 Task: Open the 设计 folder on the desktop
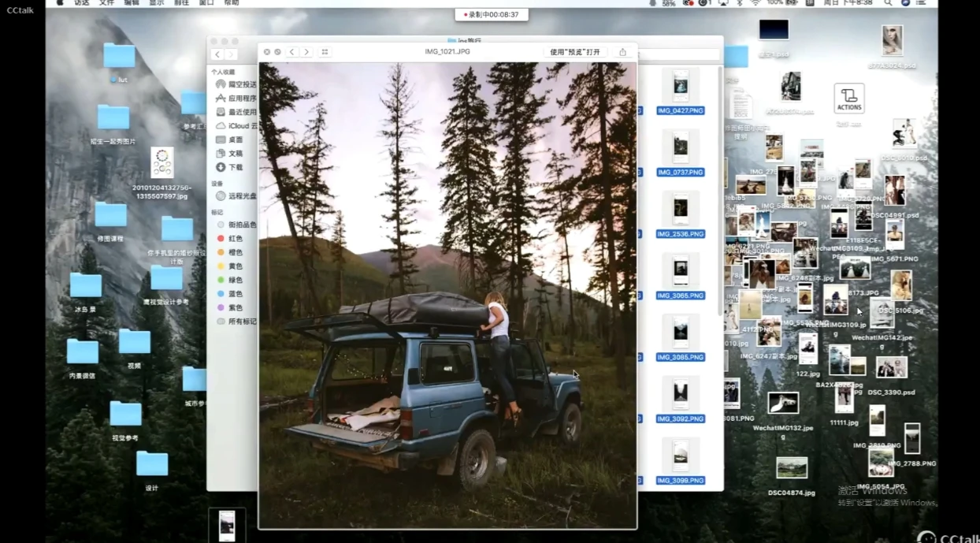click(152, 464)
